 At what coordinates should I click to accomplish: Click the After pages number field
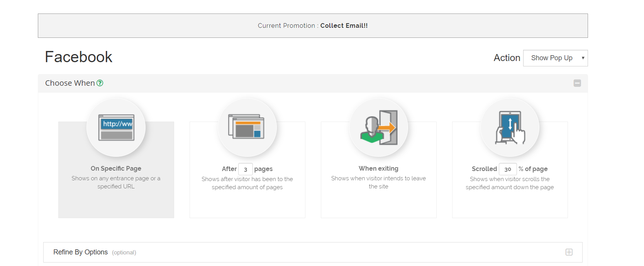[x=246, y=169]
